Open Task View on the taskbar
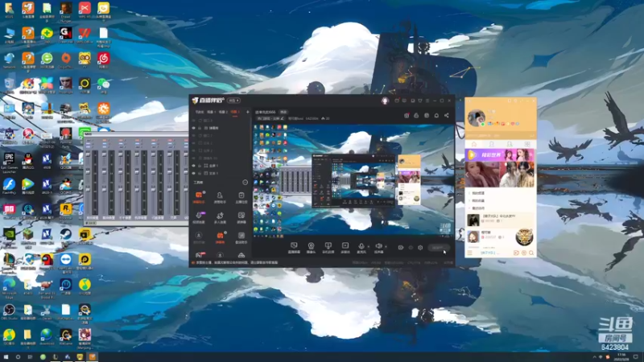Viewport: 644px width, 362px height. 30,357
